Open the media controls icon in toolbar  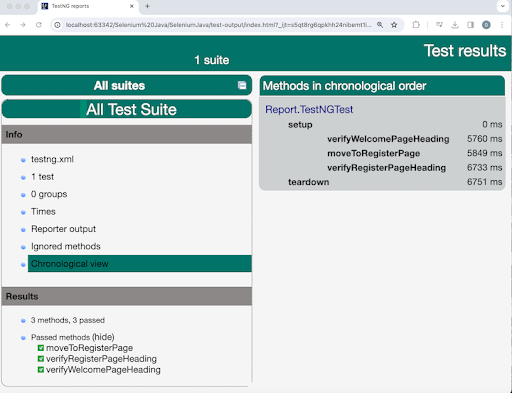tap(439, 25)
